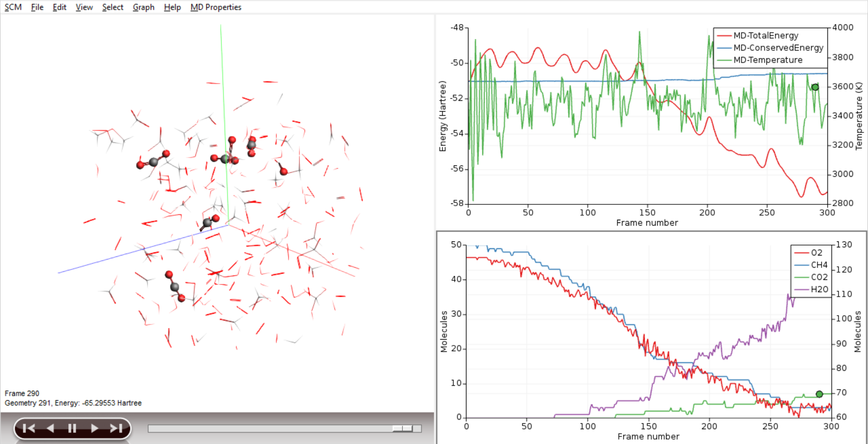Click the upper graph Frame number label
The width and height of the screenshot is (868, 444).
coord(647,223)
